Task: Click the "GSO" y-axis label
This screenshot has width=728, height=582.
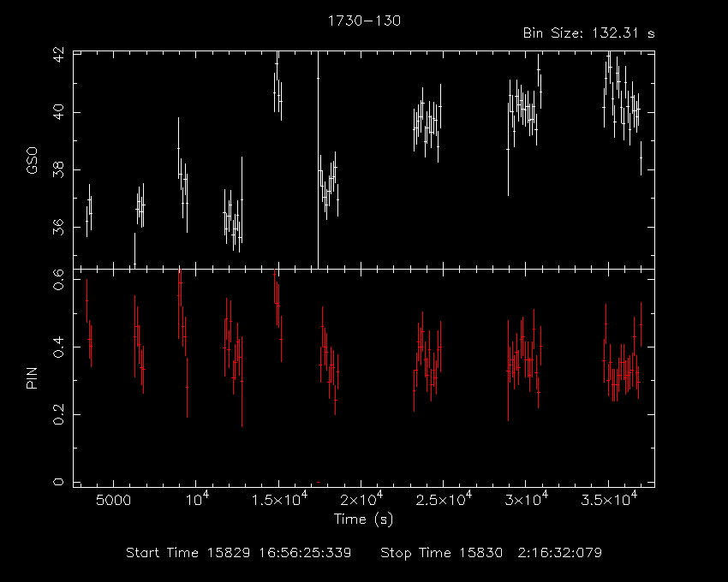Action: 32,161
